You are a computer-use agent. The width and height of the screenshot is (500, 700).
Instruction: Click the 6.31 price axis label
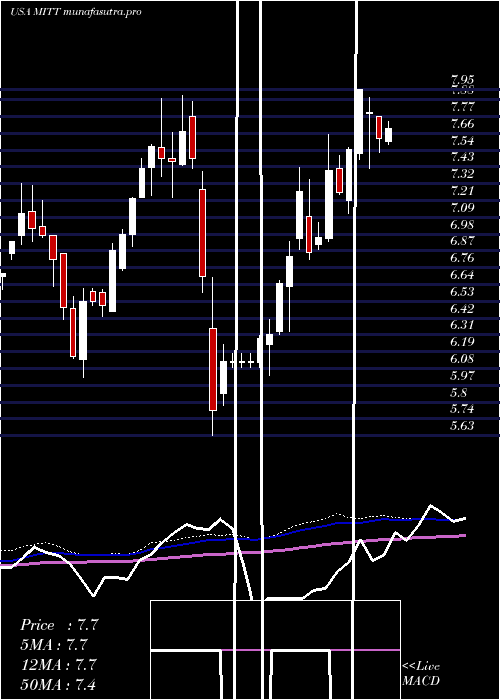(x=462, y=325)
